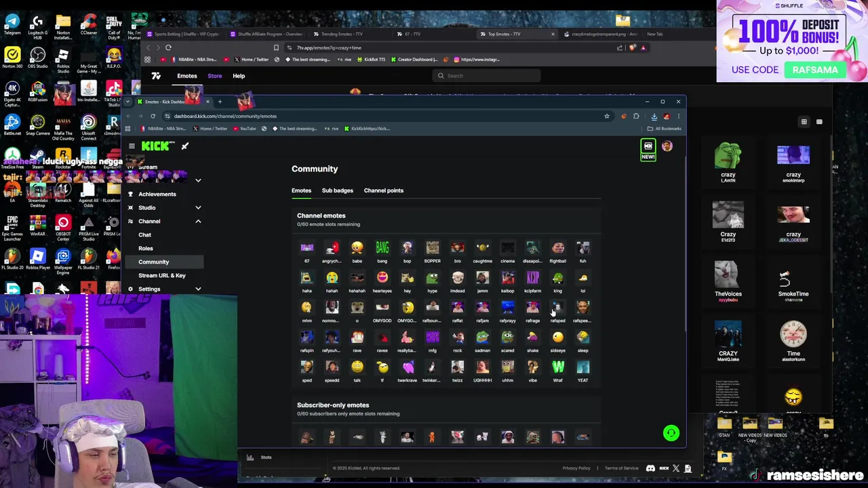Choose the 'rafprayy' emote
This screenshot has height=488, width=868.
tap(508, 308)
